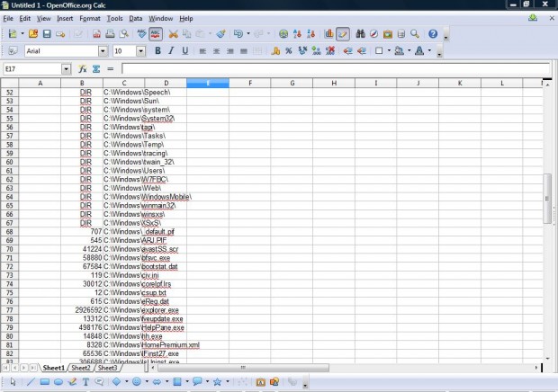Toggle Show Draw Functions button
Screen dimensions: 558x392
(x=343, y=34)
